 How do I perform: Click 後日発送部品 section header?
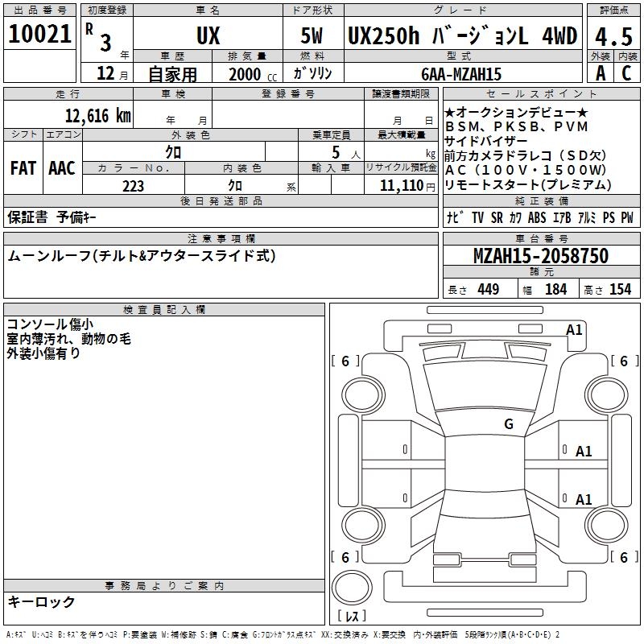(221, 201)
